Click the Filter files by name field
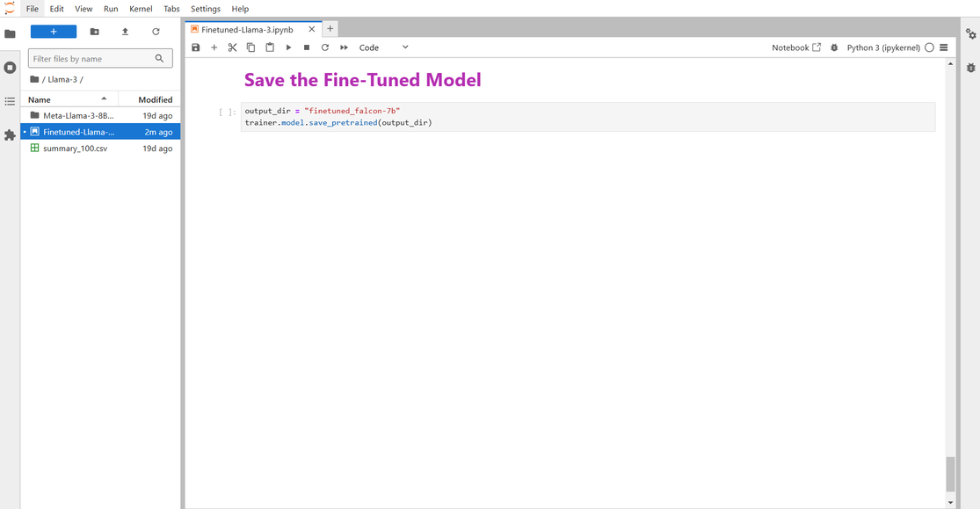The height and width of the screenshot is (509, 980). click(100, 58)
